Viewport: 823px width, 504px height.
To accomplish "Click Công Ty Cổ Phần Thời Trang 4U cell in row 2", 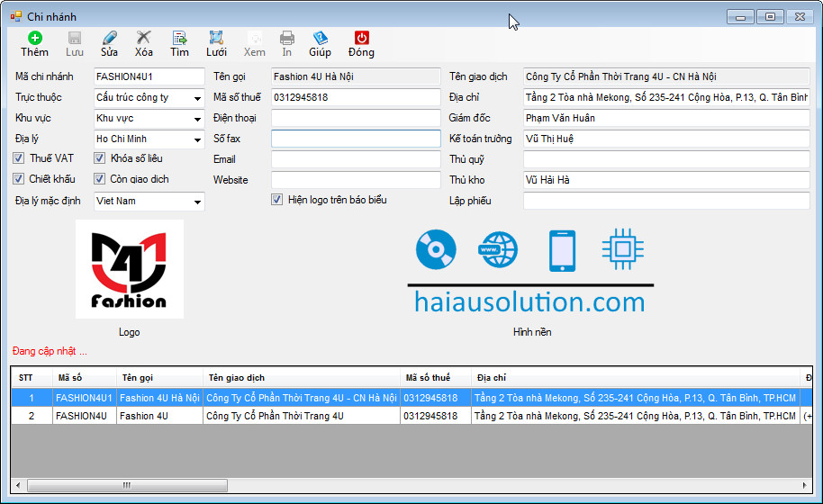I will tap(302, 416).
